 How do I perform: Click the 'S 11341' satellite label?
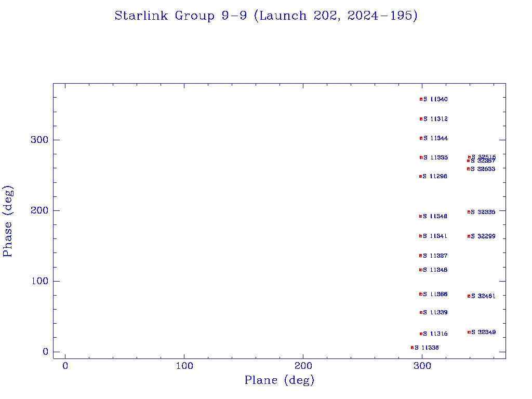435,236
